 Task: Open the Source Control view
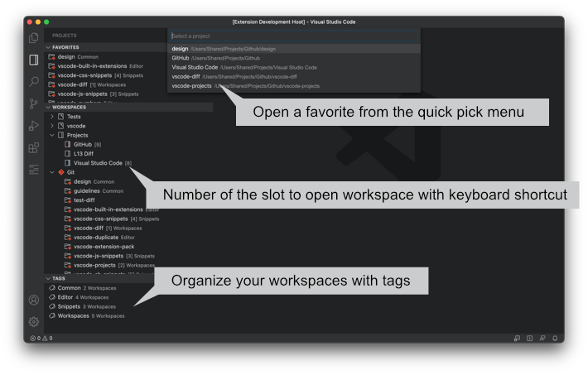(34, 103)
